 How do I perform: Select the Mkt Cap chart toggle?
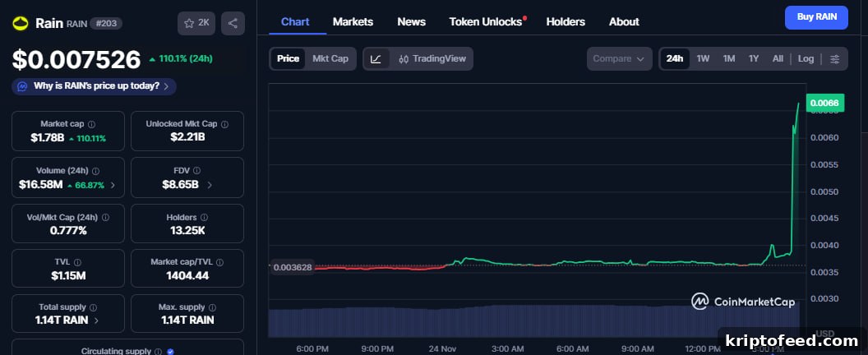coord(330,58)
